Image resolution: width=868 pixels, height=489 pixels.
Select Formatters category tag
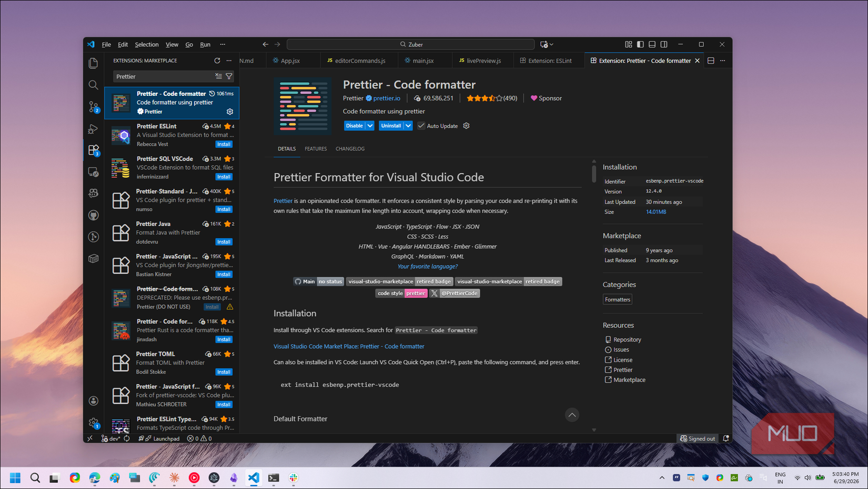[x=618, y=300]
